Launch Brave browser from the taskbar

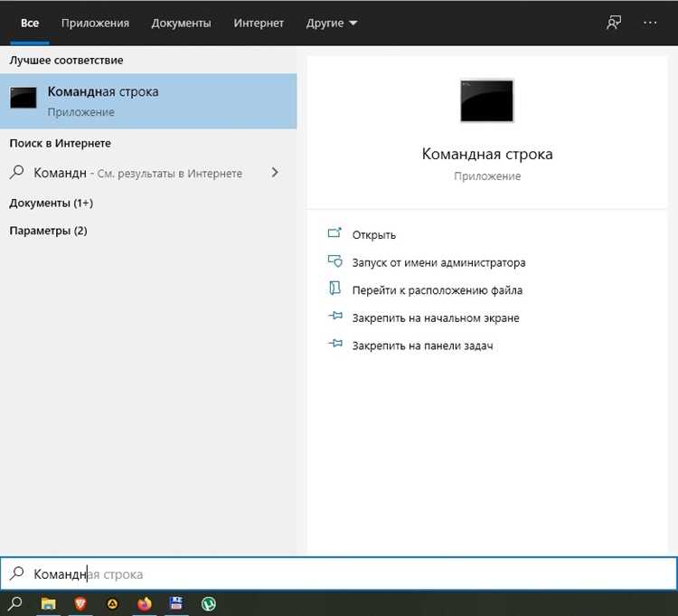(x=80, y=603)
